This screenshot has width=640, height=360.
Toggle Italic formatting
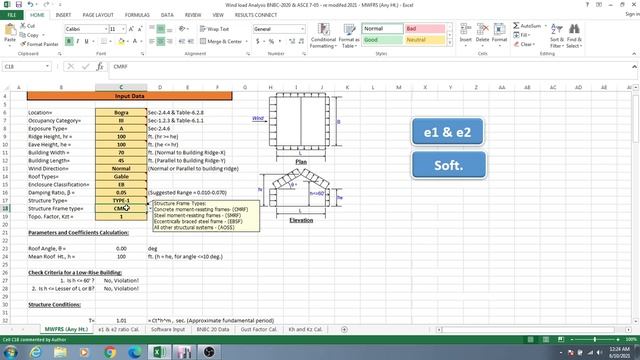click(78, 41)
